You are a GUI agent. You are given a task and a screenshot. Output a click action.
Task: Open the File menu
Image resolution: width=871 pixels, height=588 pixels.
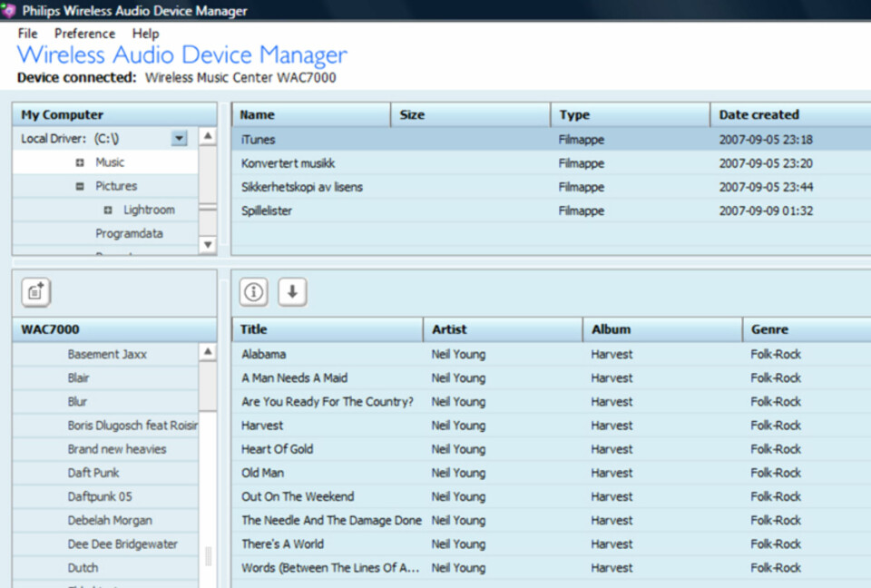(28, 34)
